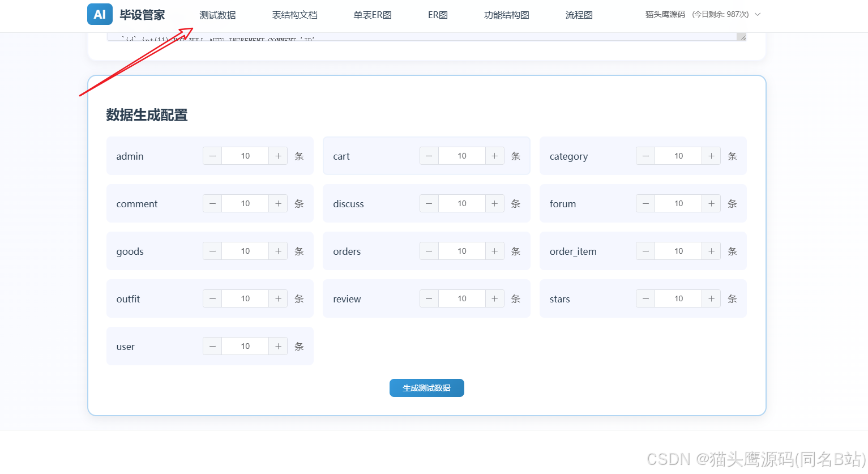The height and width of the screenshot is (474, 868).
Task: Increase the order_item row count
Action: (x=711, y=251)
